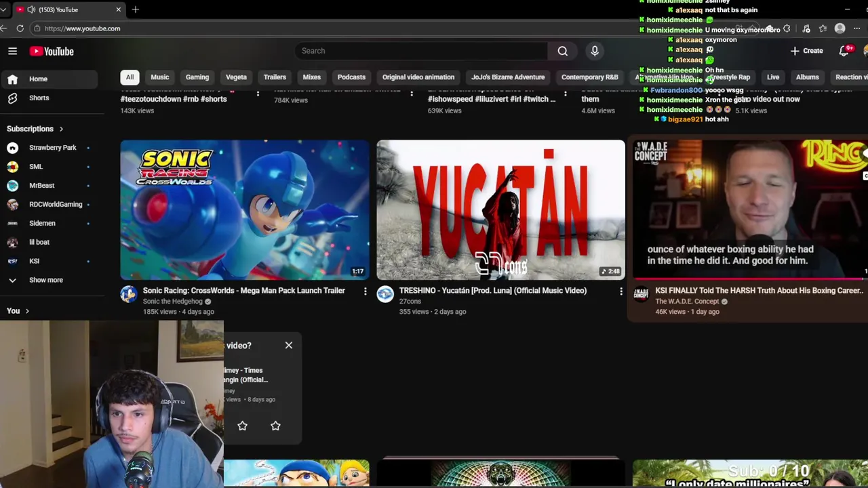Go back with the browser back arrow
Screen dimensions: 868x488
pos(4,28)
